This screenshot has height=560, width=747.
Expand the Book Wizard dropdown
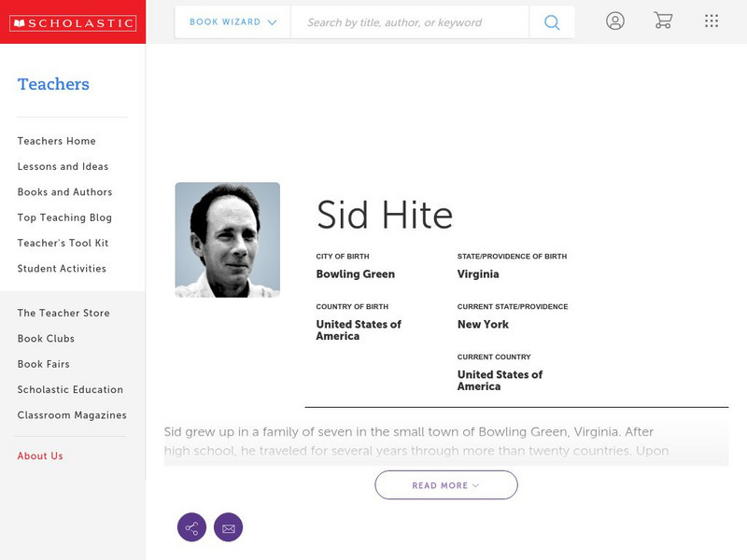(233, 22)
